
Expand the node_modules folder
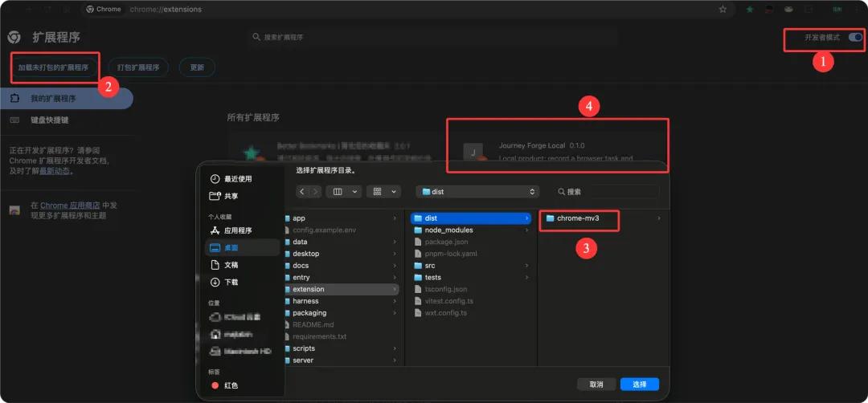[448, 230]
